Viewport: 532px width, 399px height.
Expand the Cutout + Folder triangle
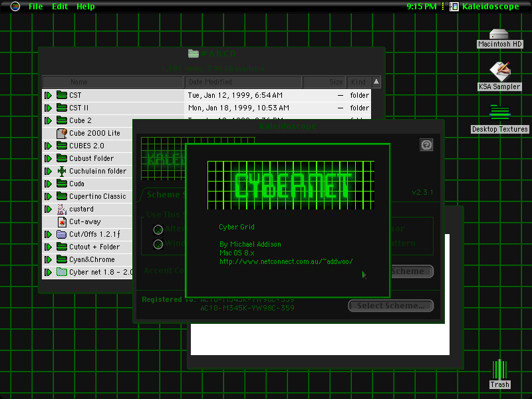click(x=48, y=247)
